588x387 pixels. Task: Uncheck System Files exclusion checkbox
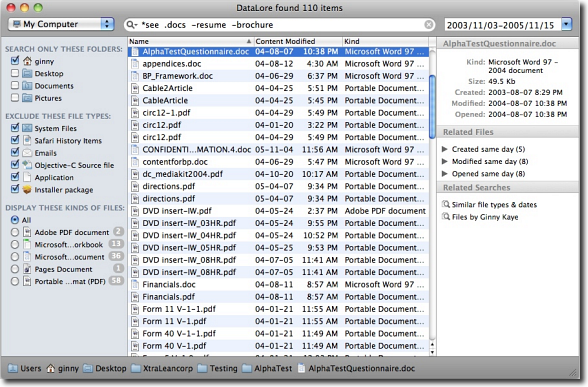[15, 128]
